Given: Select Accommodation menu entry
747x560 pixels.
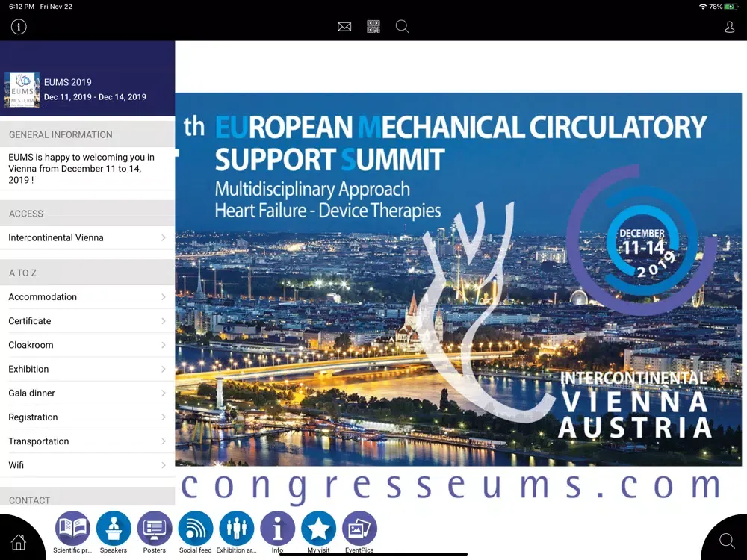Looking at the screenshot, I should (x=87, y=296).
